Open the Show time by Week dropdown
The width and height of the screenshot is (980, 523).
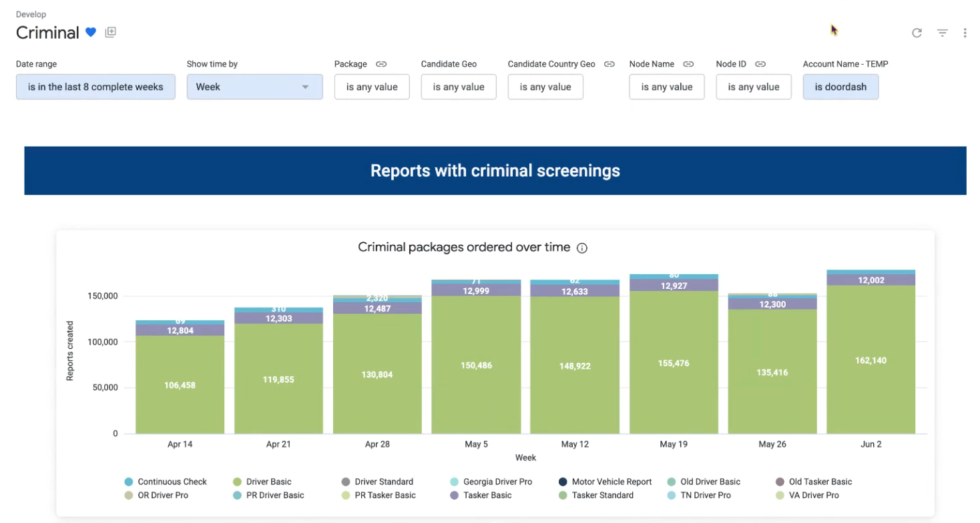[254, 87]
